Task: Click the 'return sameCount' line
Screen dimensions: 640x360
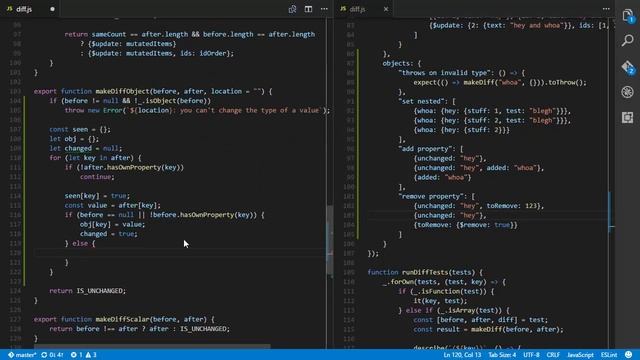Action: [189, 34]
